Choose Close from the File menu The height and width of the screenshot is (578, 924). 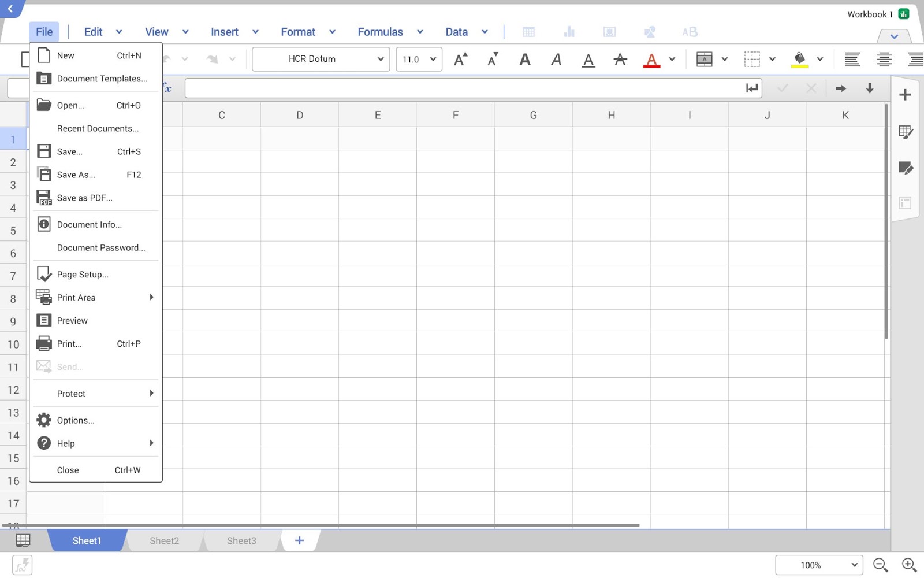point(96,470)
